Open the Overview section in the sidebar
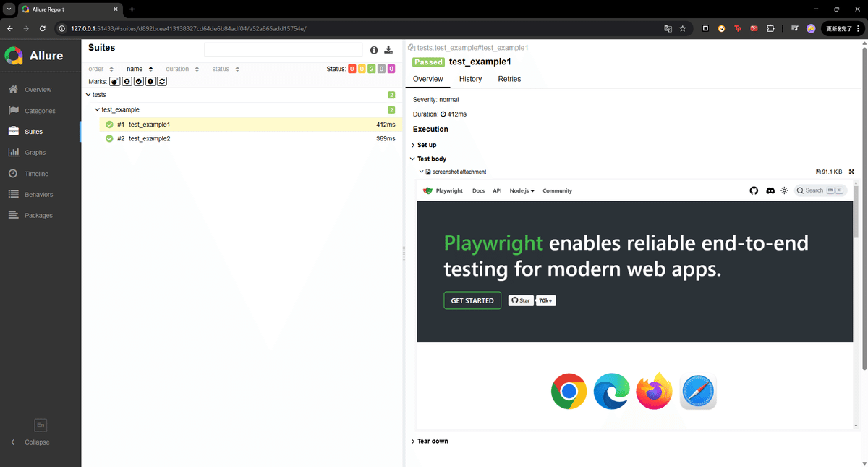 coord(37,89)
